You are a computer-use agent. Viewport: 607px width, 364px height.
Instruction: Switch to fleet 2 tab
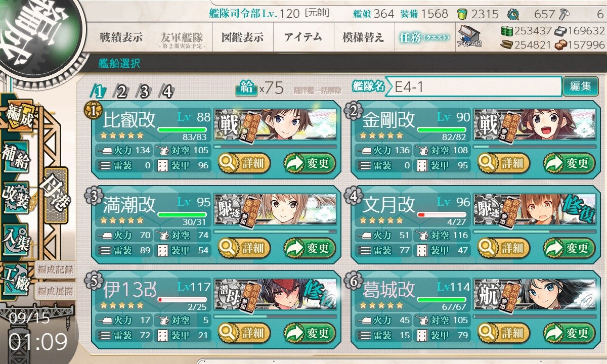(121, 92)
